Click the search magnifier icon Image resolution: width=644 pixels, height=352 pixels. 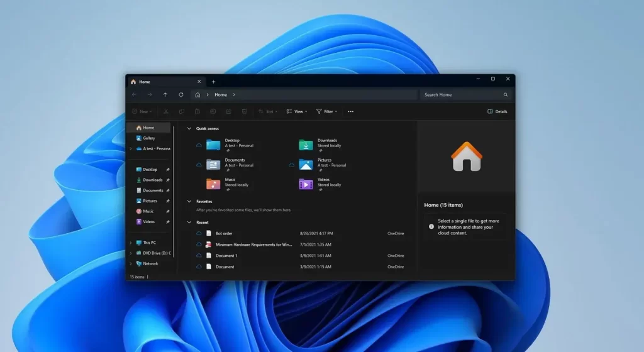click(506, 95)
